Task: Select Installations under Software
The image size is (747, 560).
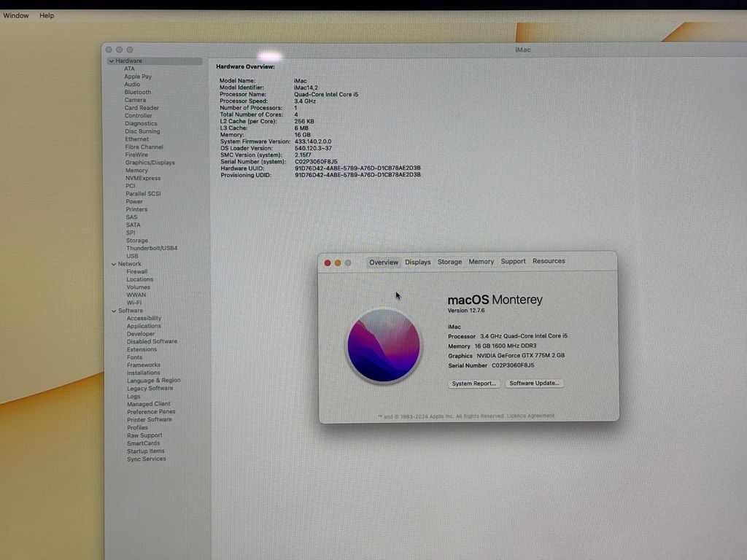Action: point(143,373)
